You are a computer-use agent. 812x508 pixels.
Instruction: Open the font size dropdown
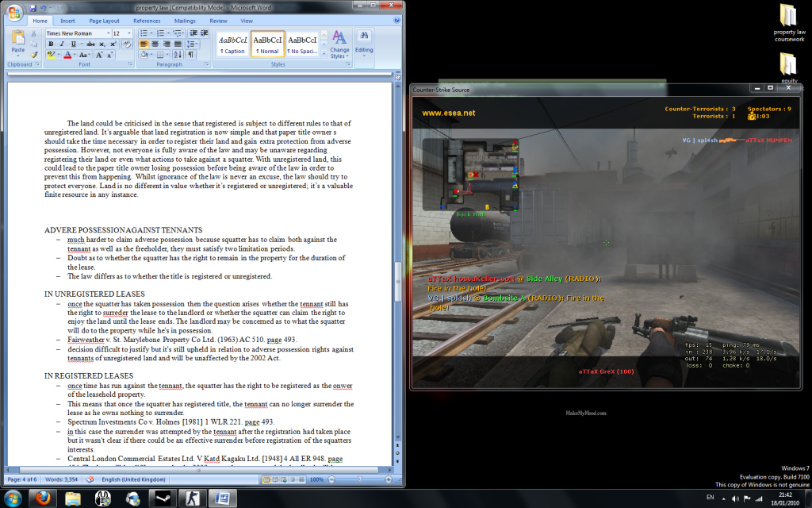coord(129,33)
